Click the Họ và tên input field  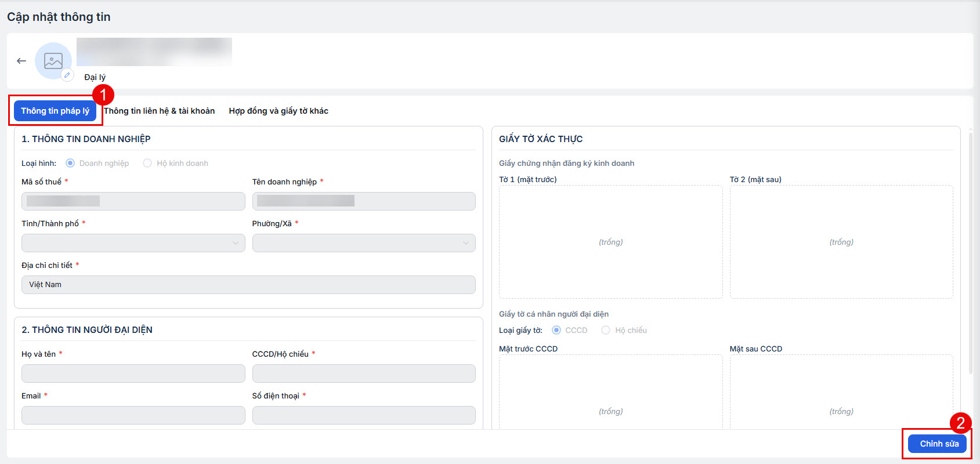(x=133, y=374)
